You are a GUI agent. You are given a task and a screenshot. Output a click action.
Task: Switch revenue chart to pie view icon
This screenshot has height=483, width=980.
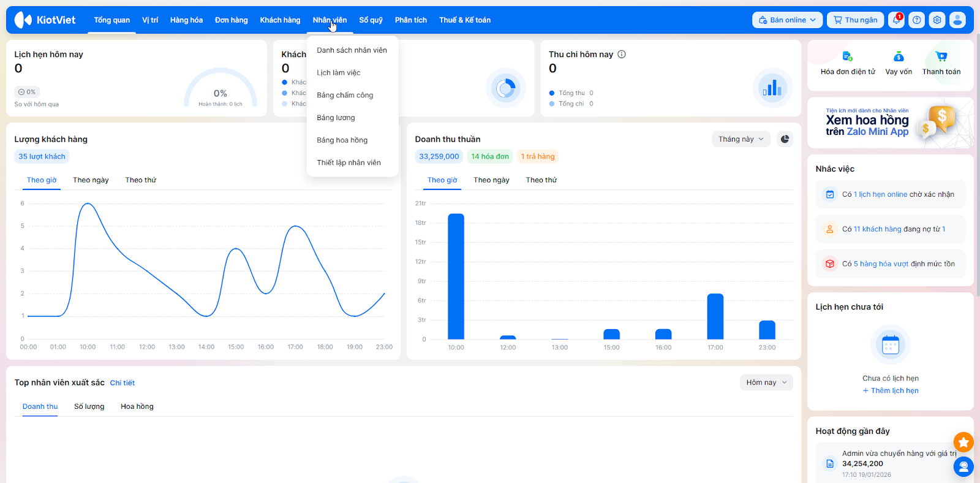pyautogui.click(x=785, y=139)
